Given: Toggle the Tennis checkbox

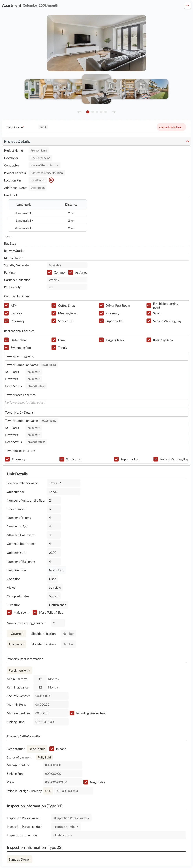Looking at the screenshot, I should [x=54, y=347].
